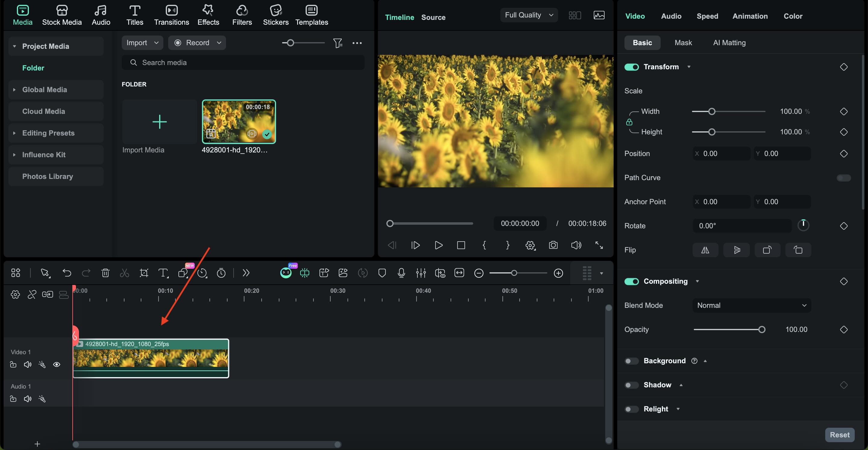
Task: Click the Reset button
Action: [x=840, y=435]
